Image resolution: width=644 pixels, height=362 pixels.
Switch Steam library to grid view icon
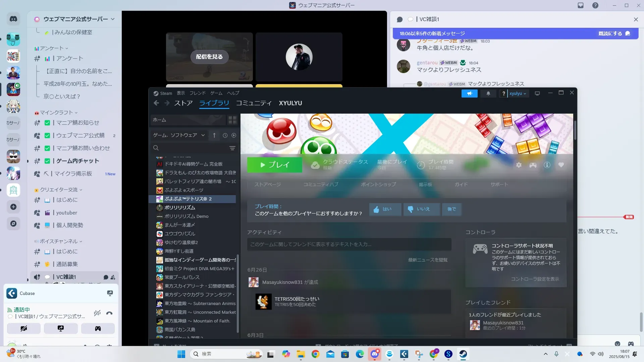point(232,120)
